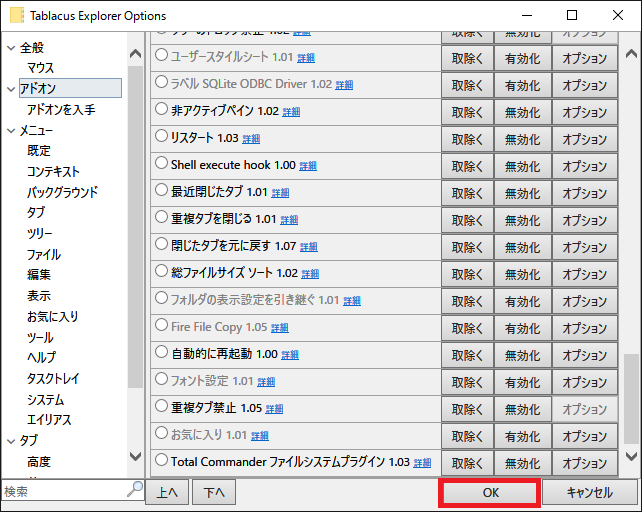Disable the 閉じたタブを元に戻す addon
This screenshot has width=642, height=512.
click(522, 247)
